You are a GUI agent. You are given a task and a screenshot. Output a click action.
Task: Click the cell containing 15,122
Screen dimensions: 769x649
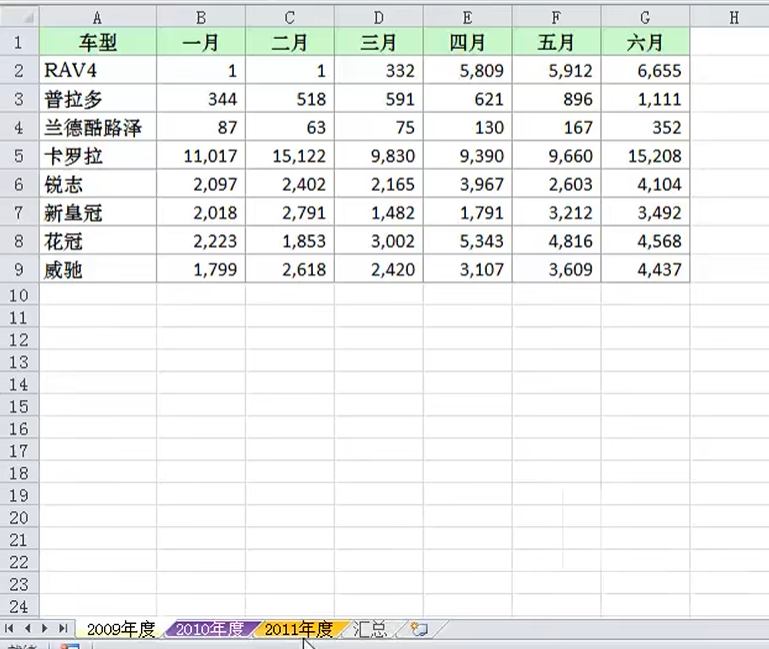pos(290,156)
